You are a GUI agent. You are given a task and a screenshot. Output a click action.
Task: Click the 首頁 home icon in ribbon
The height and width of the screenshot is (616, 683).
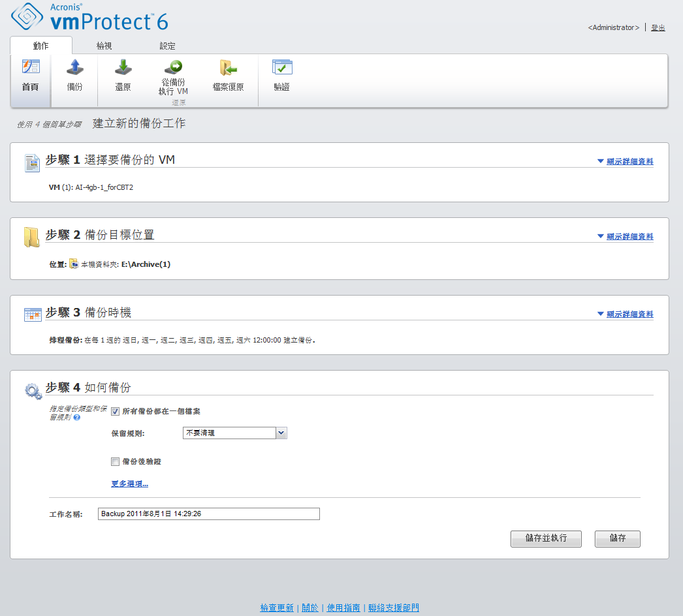pyautogui.click(x=31, y=68)
